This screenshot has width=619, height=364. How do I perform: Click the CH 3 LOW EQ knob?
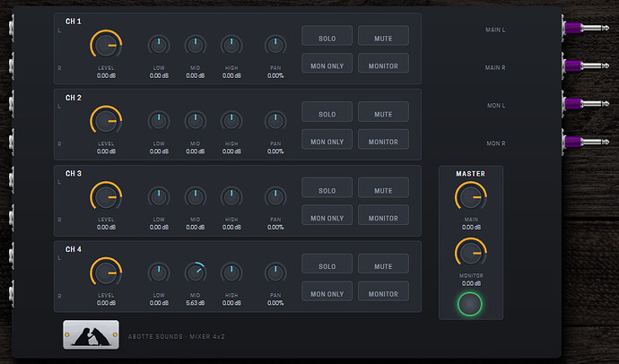pyautogui.click(x=159, y=196)
